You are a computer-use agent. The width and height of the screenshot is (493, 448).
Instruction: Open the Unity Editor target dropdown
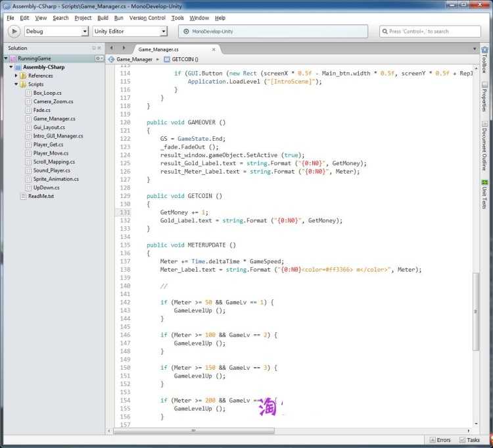click(130, 32)
